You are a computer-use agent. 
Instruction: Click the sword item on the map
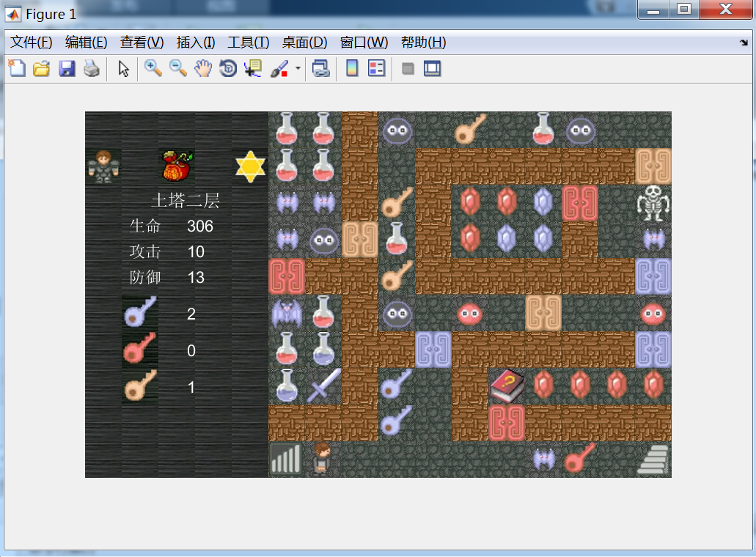click(x=323, y=386)
